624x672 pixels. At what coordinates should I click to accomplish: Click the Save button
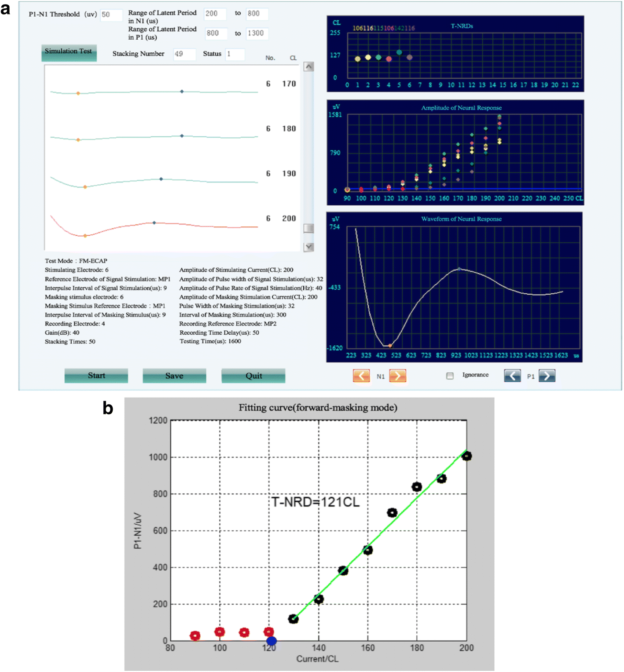tap(174, 376)
